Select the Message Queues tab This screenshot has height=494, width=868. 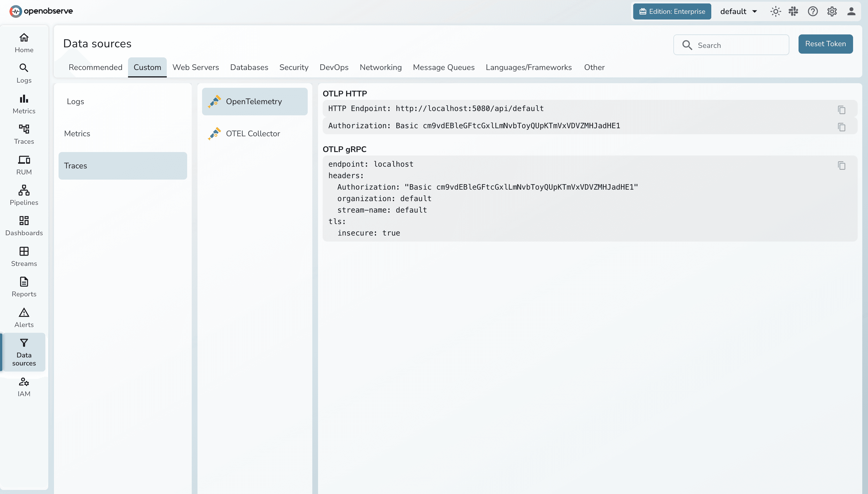(443, 67)
